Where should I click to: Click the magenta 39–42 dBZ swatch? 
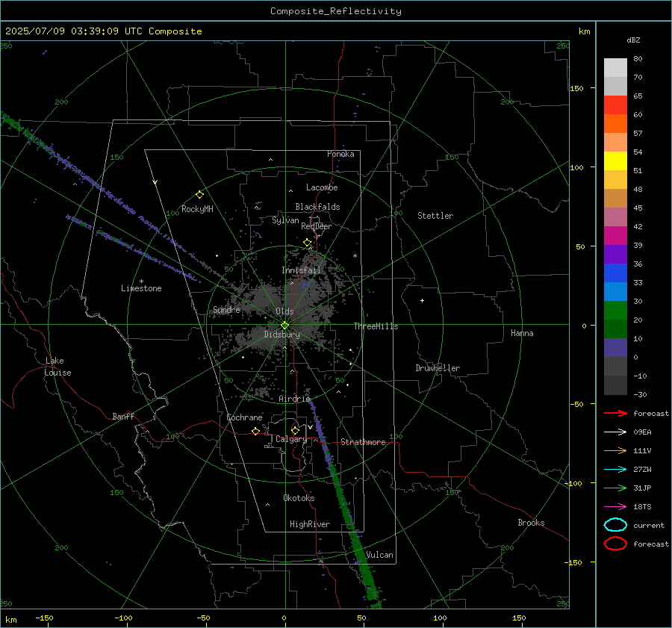point(615,236)
